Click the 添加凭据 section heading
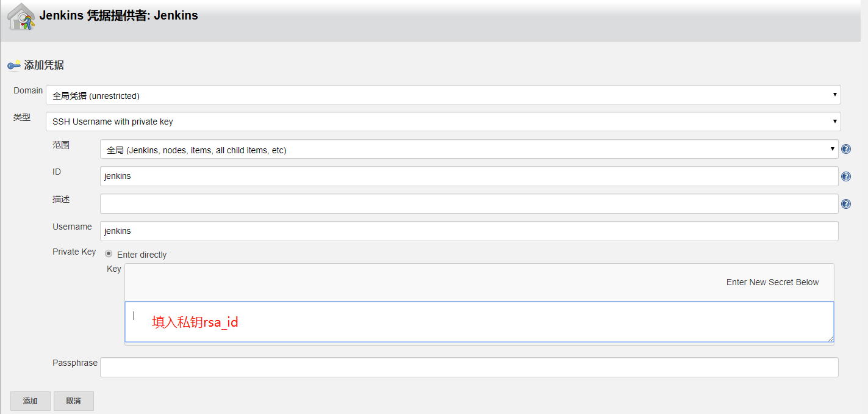 (44, 65)
